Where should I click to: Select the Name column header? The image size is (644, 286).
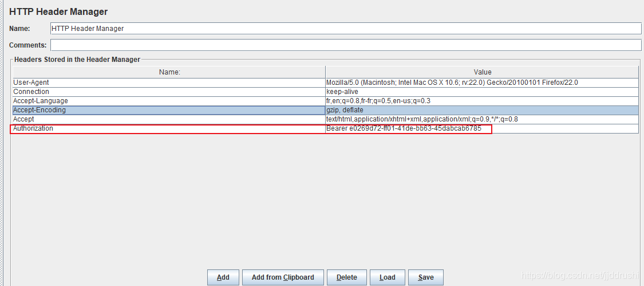[x=169, y=72]
